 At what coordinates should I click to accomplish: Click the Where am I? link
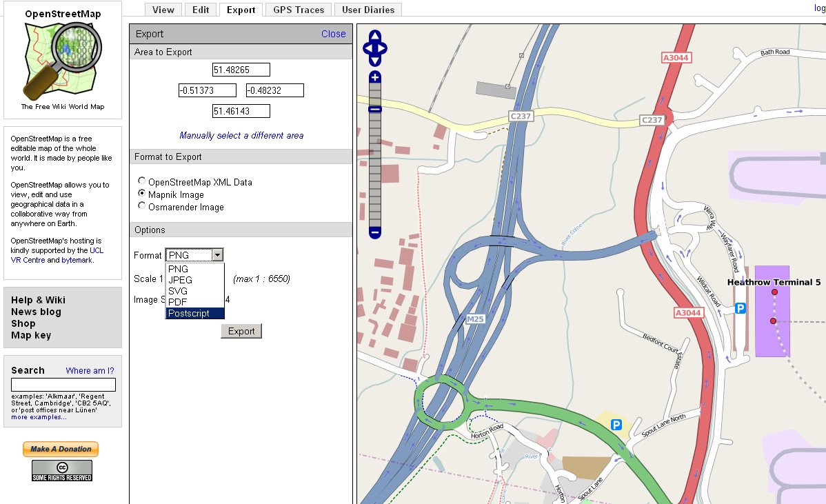point(90,371)
